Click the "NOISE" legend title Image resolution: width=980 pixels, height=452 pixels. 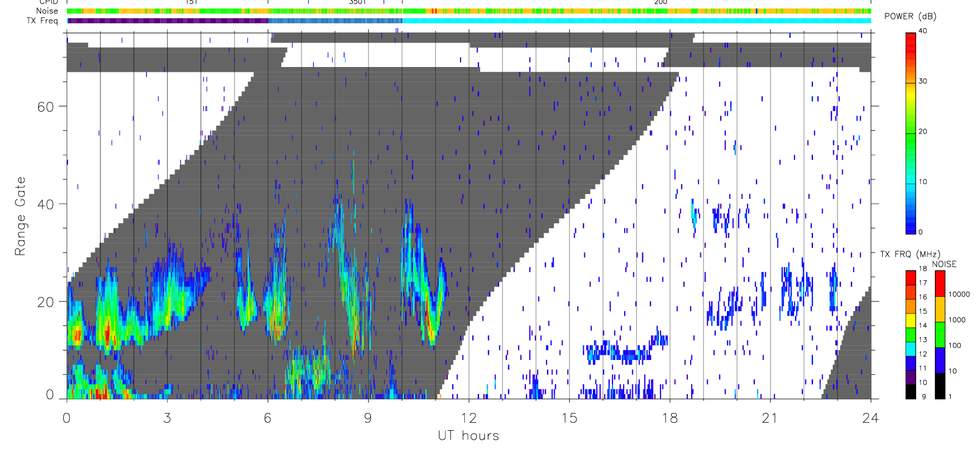tap(944, 264)
